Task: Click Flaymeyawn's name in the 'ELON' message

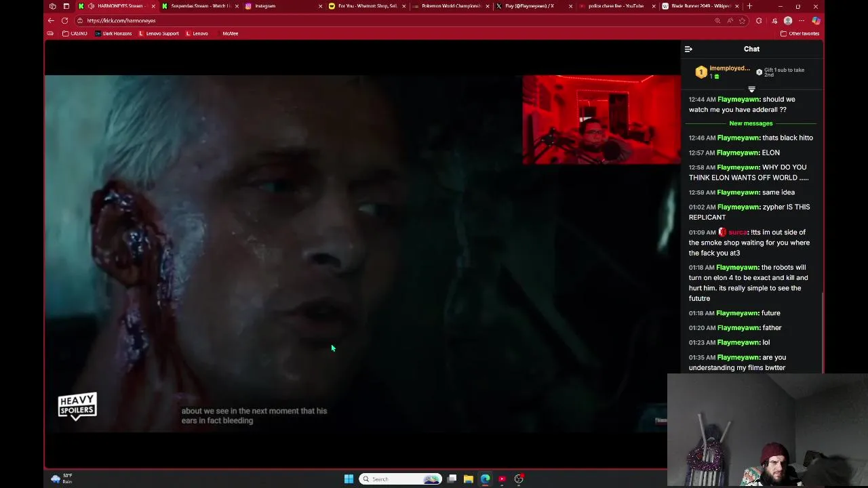Action: 738,152
